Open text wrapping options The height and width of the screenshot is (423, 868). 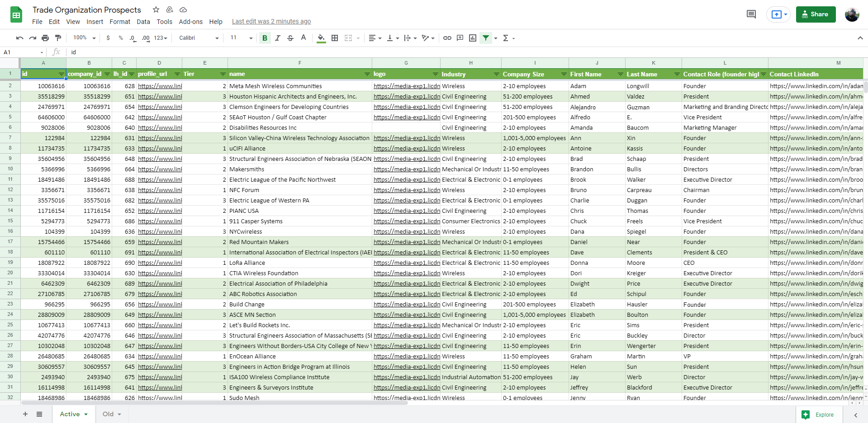(x=410, y=38)
